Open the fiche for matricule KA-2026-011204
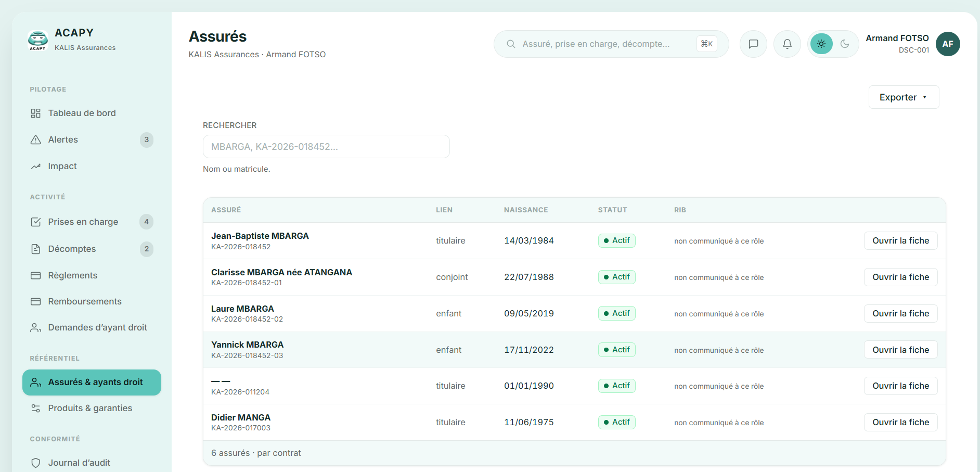The width and height of the screenshot is (980, 472). pos(900,386)
